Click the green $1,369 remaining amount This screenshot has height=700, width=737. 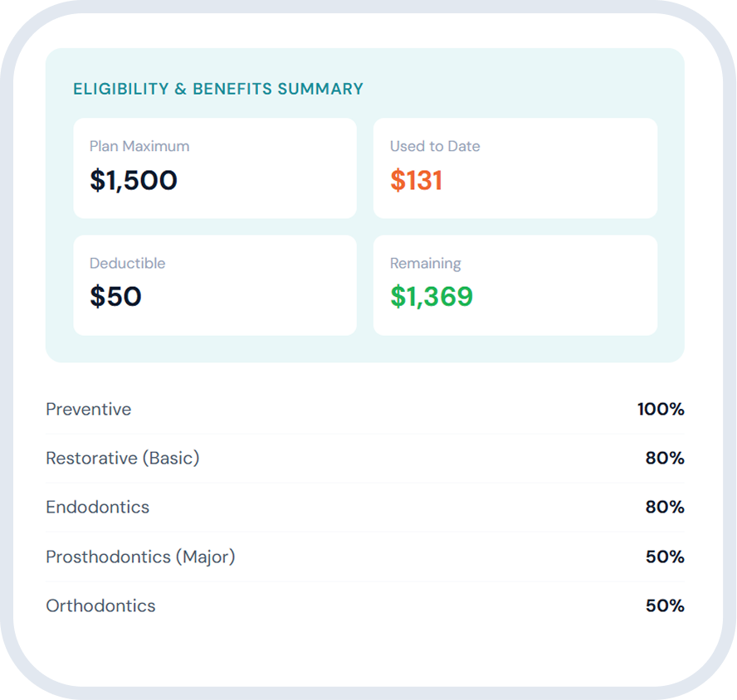pos(432,297)
